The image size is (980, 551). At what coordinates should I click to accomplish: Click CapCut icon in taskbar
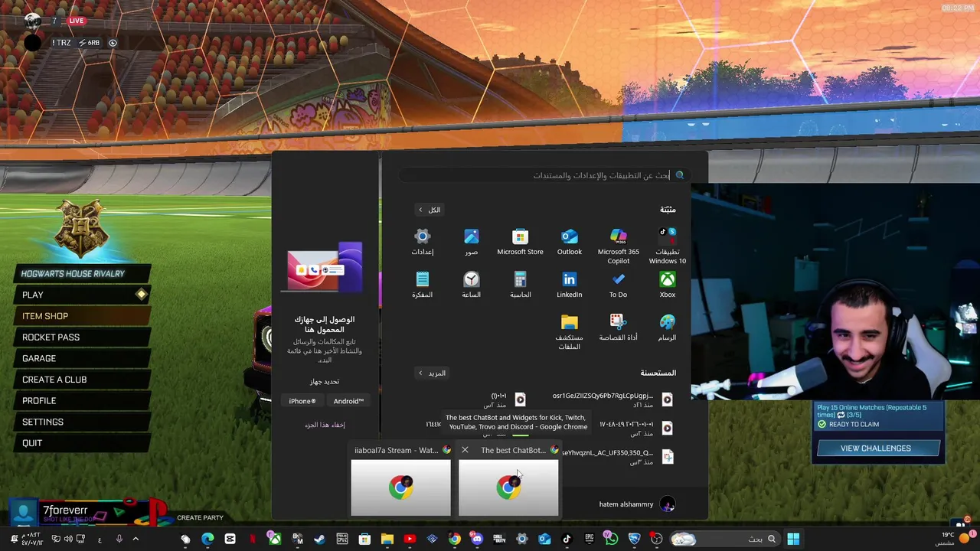point(230,540)
